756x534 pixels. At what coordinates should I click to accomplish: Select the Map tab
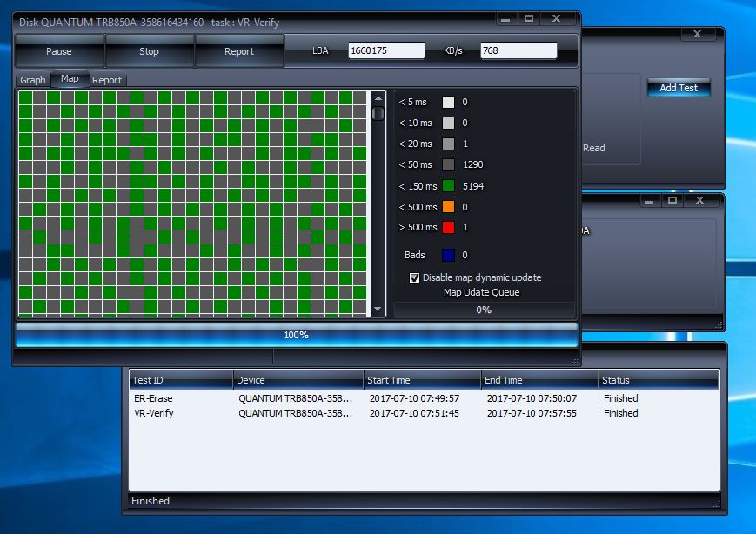70,78
